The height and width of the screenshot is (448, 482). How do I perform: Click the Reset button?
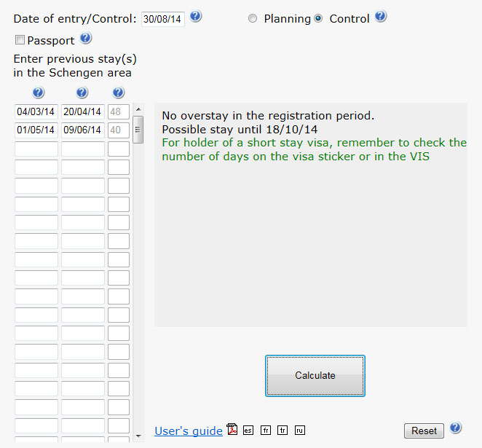tap(424, 431)
